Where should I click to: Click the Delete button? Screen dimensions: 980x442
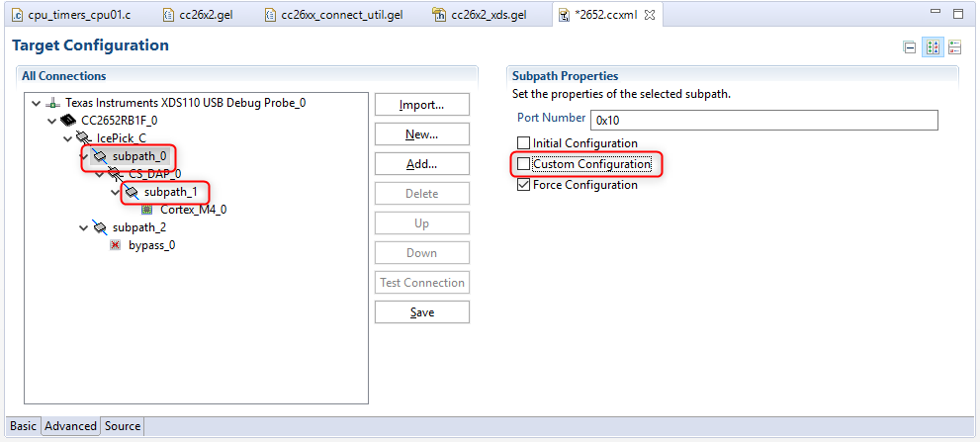point(422,193)
